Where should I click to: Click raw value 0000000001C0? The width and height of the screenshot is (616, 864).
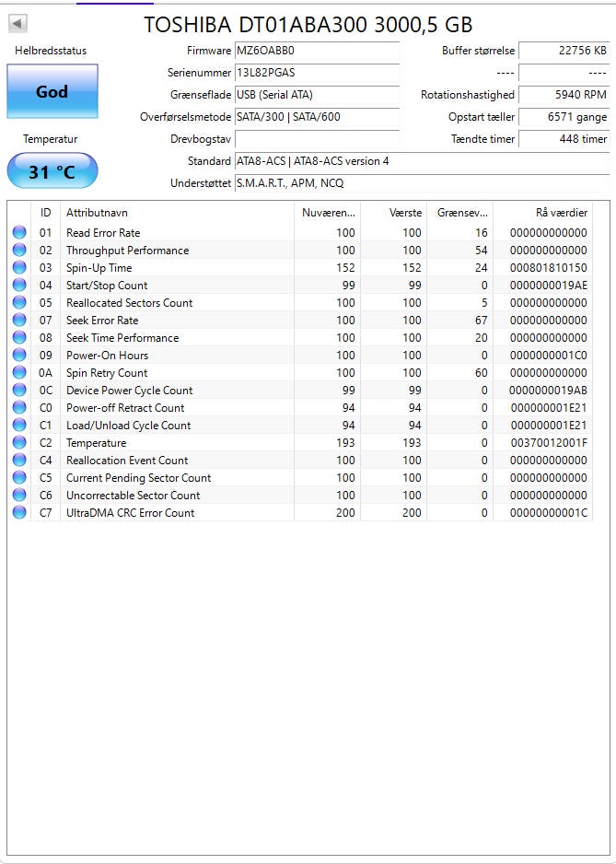pos(549,355)
